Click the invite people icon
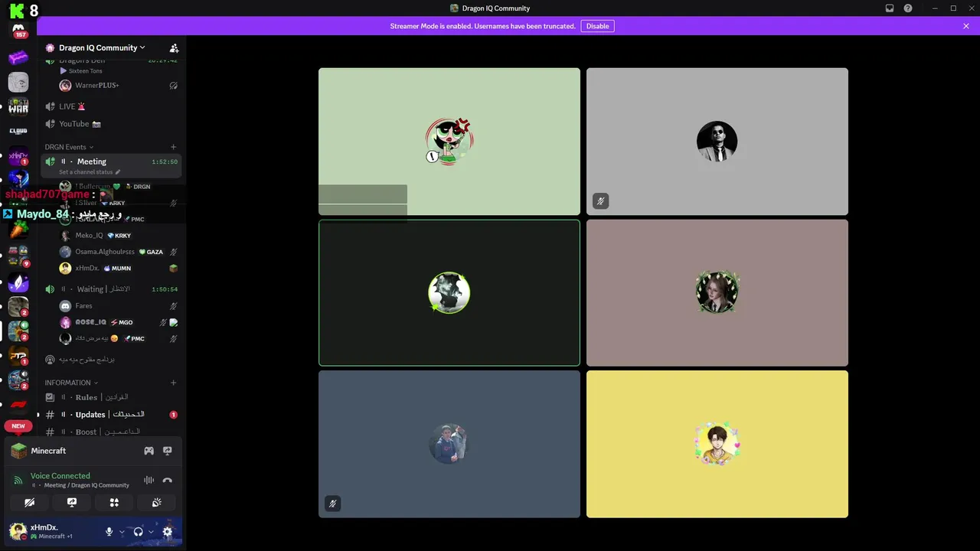 point(174,47)
